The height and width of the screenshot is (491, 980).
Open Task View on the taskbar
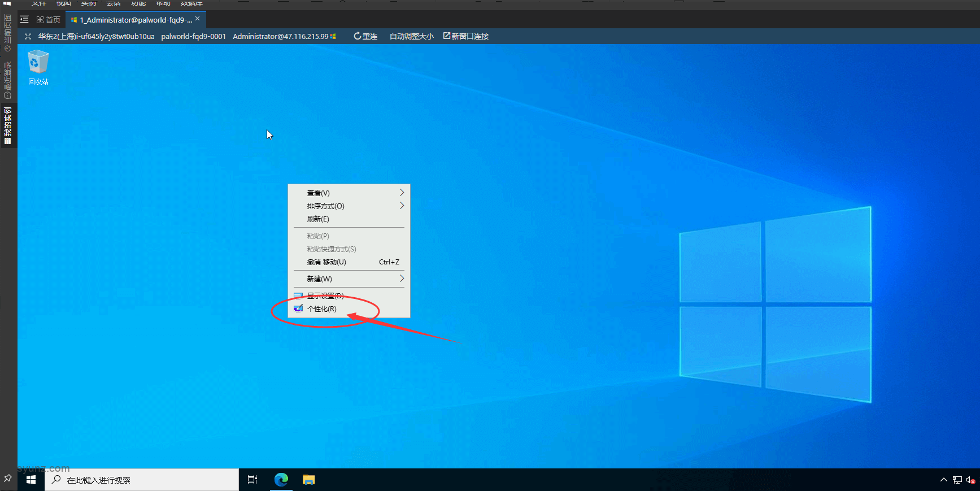click(x=252, y=480)
